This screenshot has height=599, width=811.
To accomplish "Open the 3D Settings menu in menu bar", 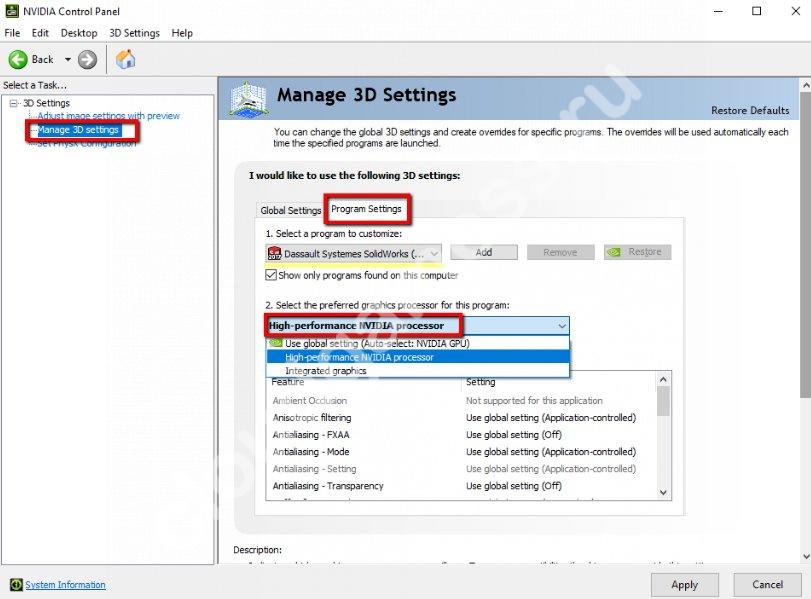I will pyautogui.click(x=134, y=33).
